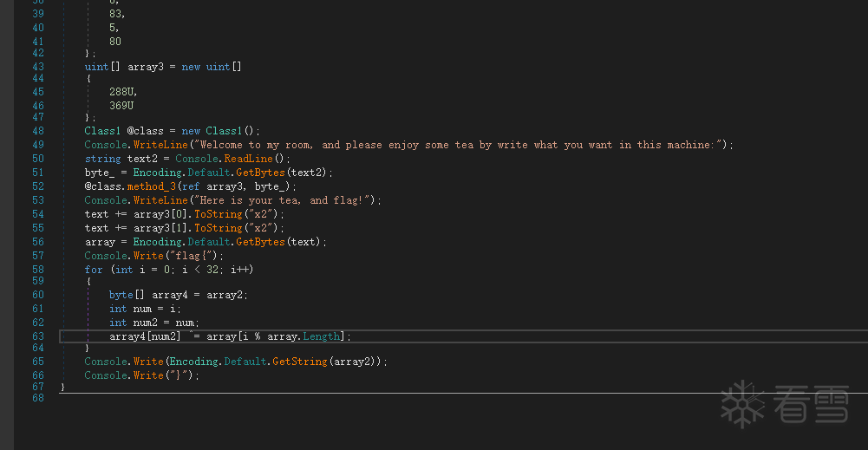Screen dimensions: 868x450
Task: Click the value 288U in array3
Action: pos(123,92)
